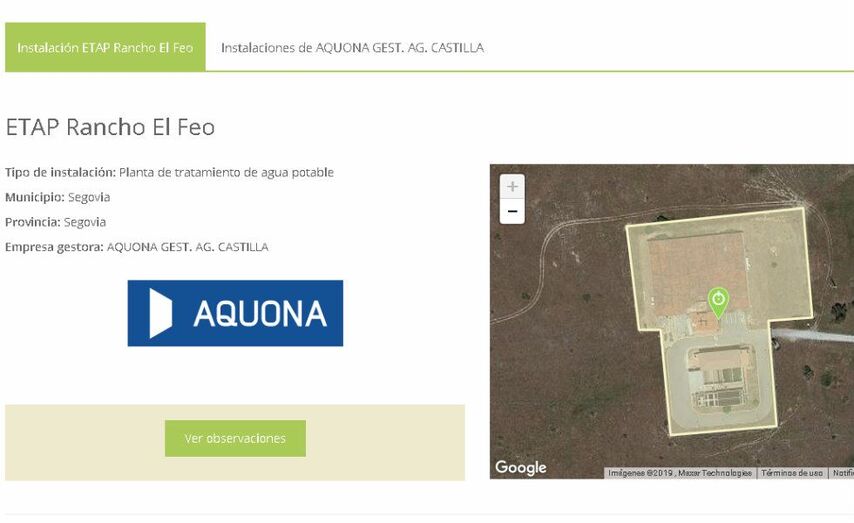
Task: Open the Términos de uso link
Action: click(x=791, y=473)
